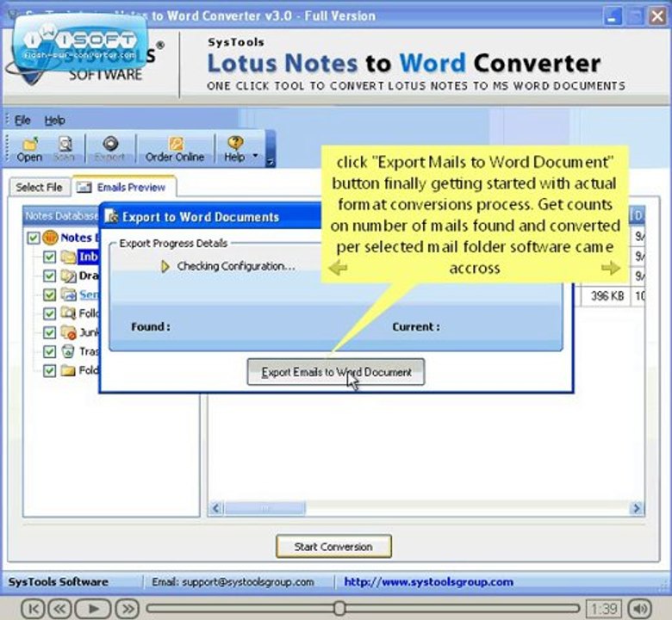672x620 pixels.
Task: Click the support email address text
Action: pos(248,582)
